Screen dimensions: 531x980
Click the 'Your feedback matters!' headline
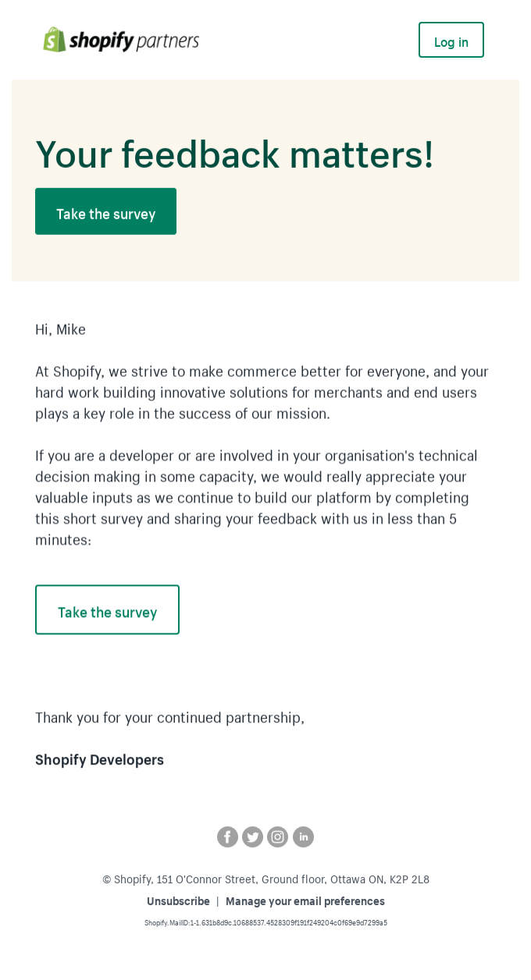tap(234, 154)
